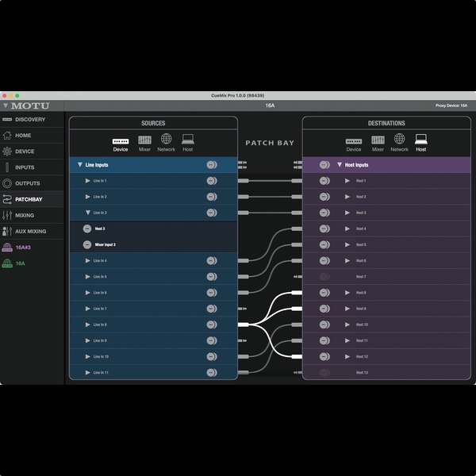Expand the Host 12 destination row

click(347, 357)
